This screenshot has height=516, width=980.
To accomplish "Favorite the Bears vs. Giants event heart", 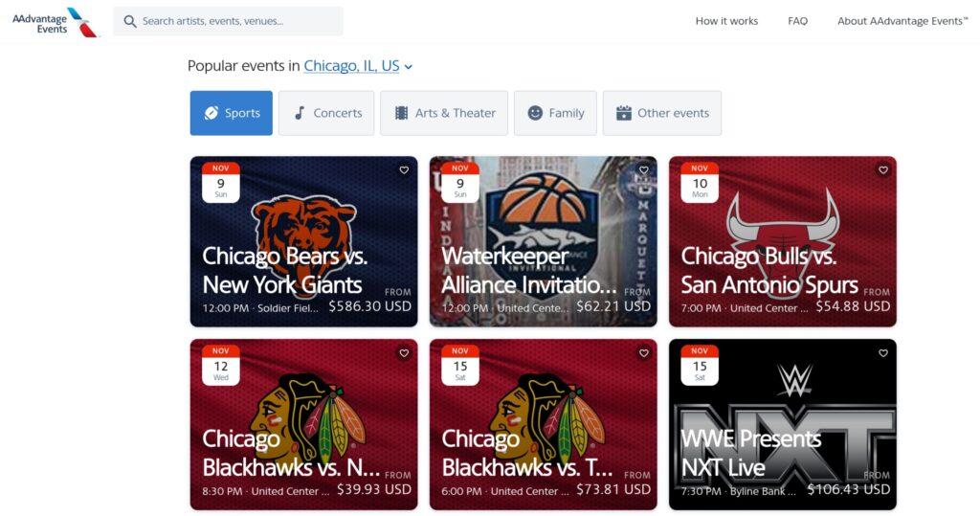I will [x=404, y=170].
